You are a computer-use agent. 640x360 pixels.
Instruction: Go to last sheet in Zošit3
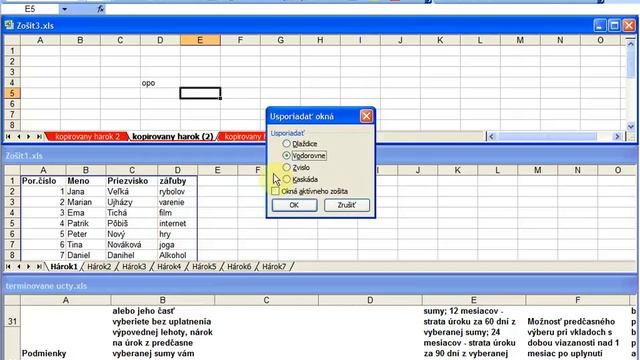[39, 137]
